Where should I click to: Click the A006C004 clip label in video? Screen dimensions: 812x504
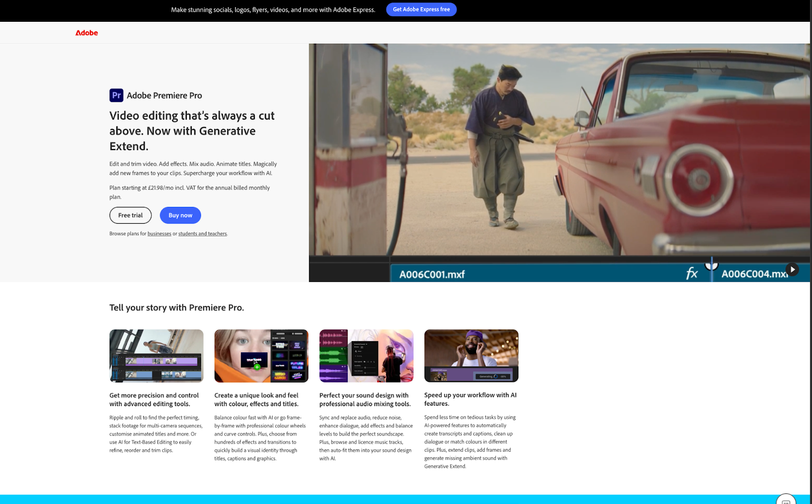755,274
